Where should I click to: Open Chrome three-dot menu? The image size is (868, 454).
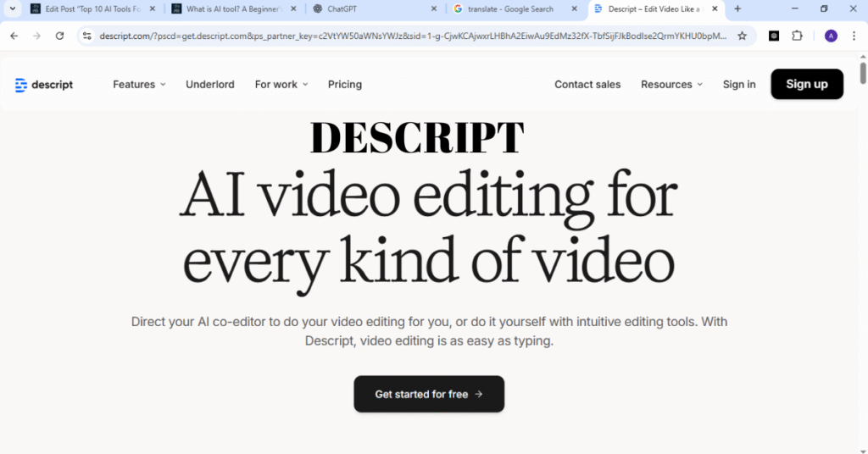pyautogui.click(x=854, y=36)
